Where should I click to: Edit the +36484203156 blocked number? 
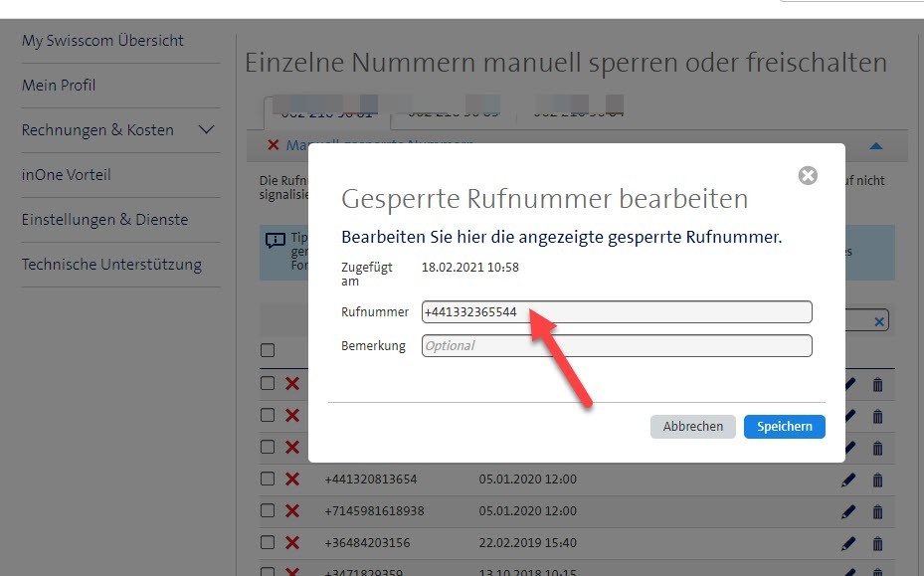point(848,543)
